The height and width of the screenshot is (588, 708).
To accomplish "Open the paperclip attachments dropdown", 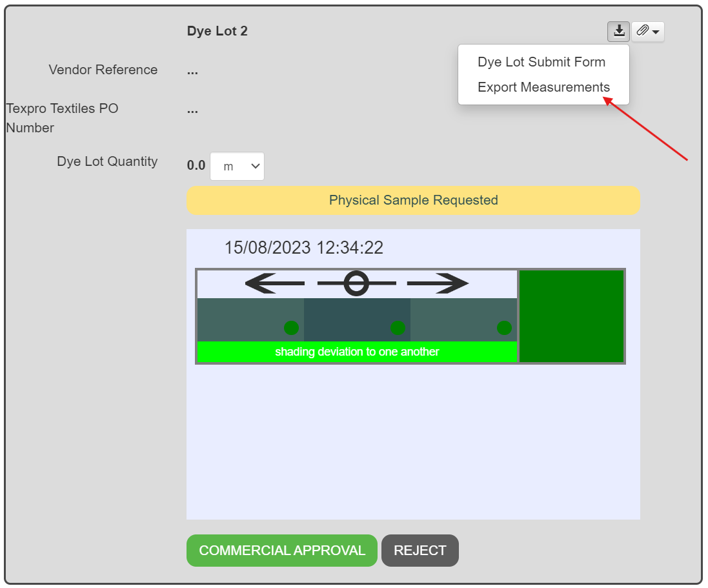I will [x=648, y=32].
